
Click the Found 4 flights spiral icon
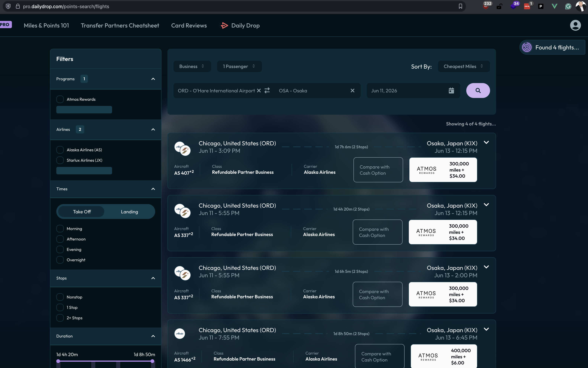(x=527, y=47)
